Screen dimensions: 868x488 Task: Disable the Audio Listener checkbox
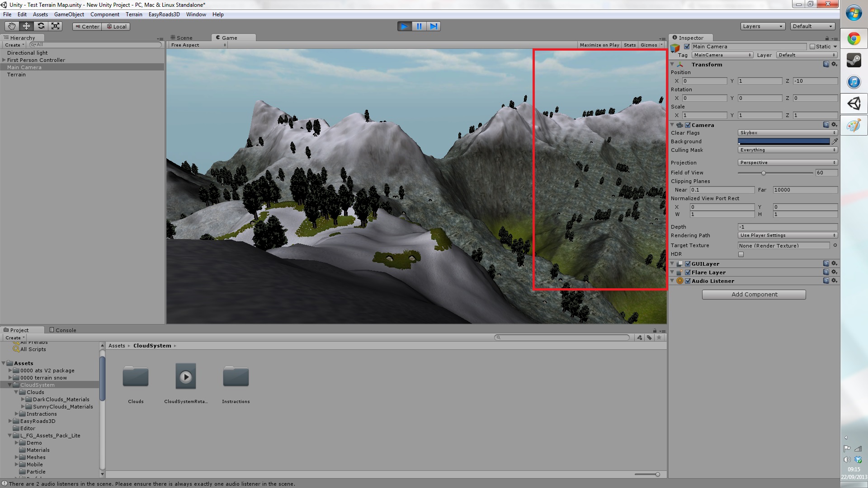click(x=688, y=281)
